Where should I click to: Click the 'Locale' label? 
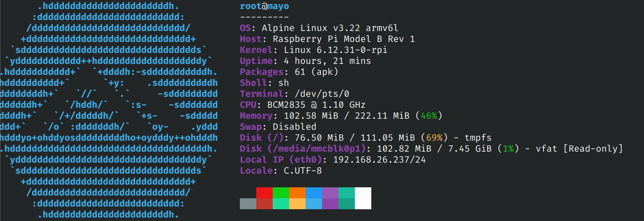coord(256,171)
